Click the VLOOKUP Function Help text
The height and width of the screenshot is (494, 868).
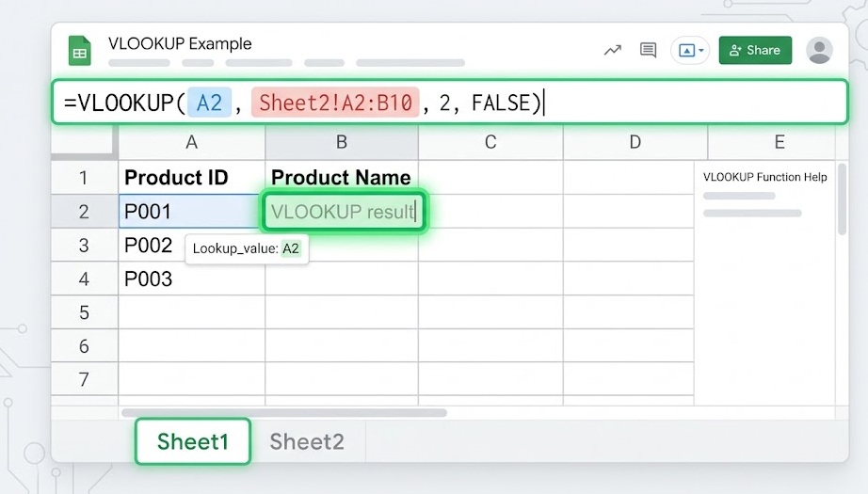coord(764,177)
